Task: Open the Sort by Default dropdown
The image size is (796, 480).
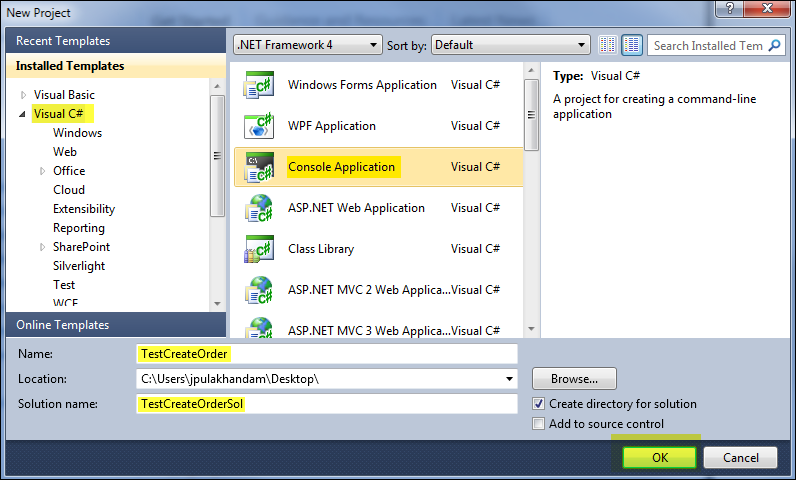Action: (x=510, y=45)
